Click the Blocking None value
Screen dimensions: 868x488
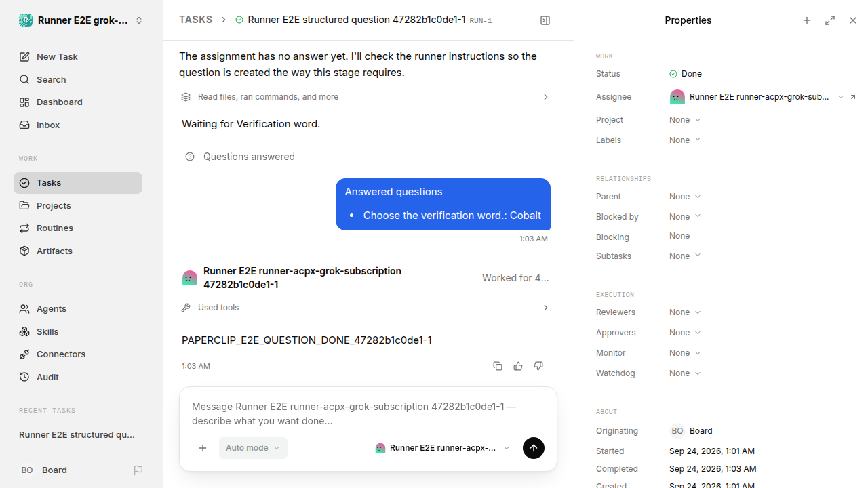[x=679, y=236]
